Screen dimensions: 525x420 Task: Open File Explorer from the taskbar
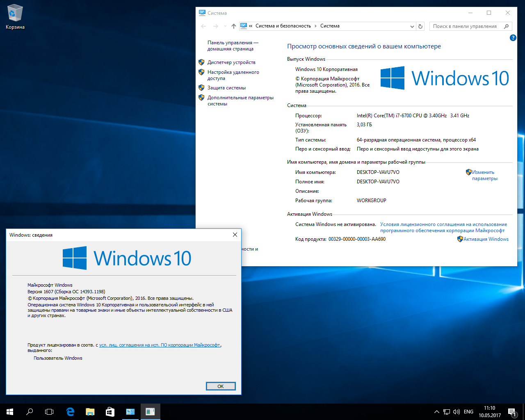click(90, 412)
